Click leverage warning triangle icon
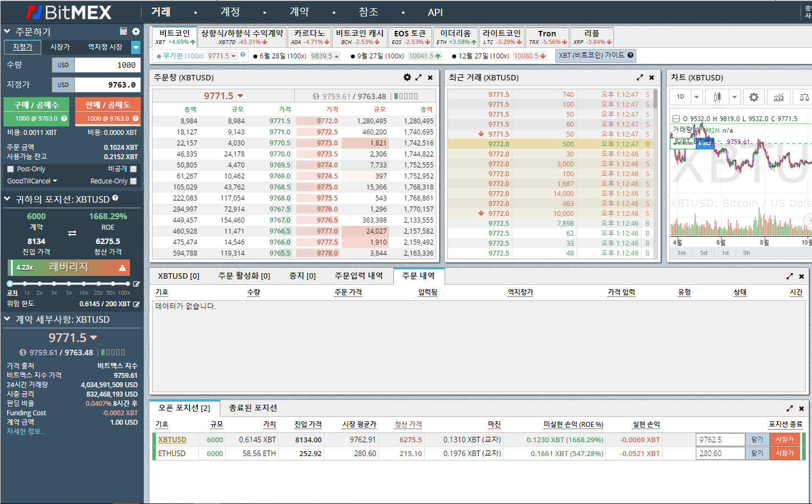Image resolution: width=812 pixels, height=504 pixels. [122, 268]
